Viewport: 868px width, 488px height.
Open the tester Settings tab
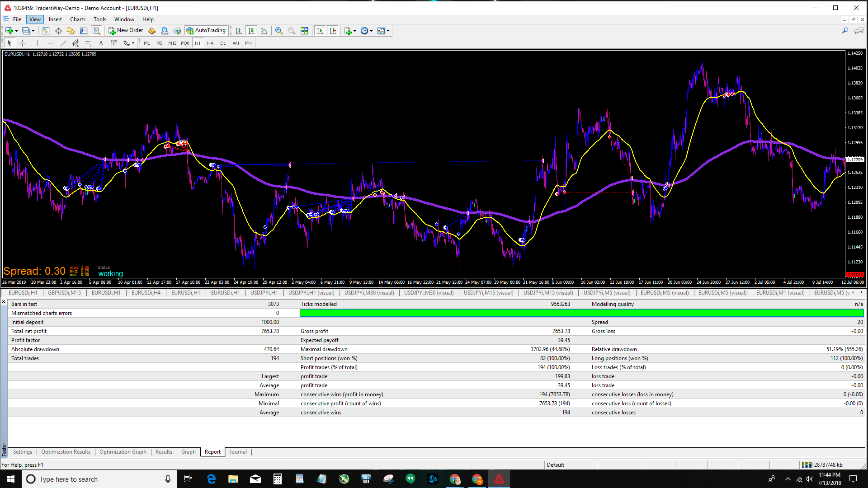(x=23, y=452)
